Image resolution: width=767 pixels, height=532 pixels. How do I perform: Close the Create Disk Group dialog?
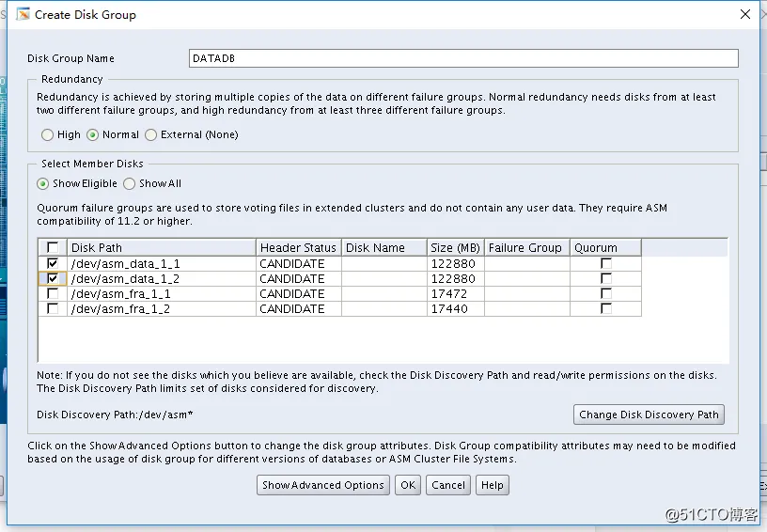point(745,14)
